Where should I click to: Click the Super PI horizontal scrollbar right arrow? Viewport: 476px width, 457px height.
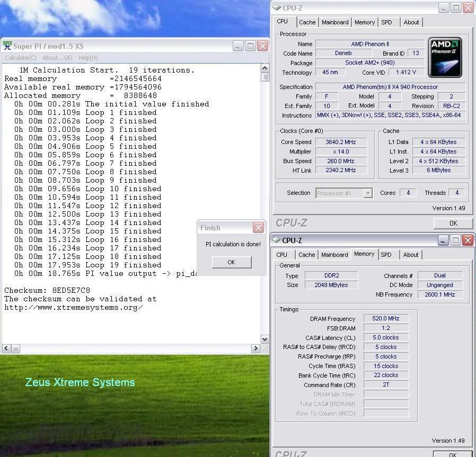(256, 348)
